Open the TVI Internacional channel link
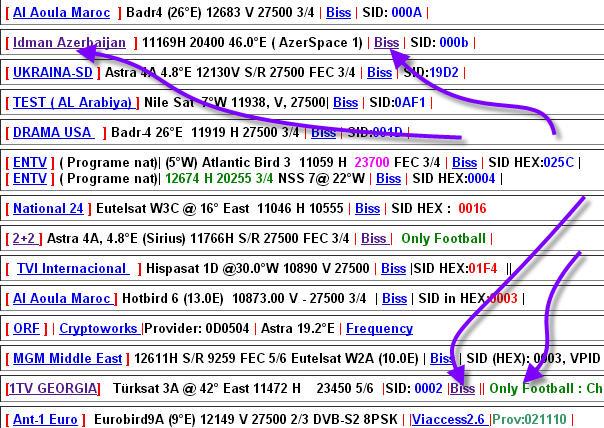The image size is (604, 428). click(x=73, y=269)
